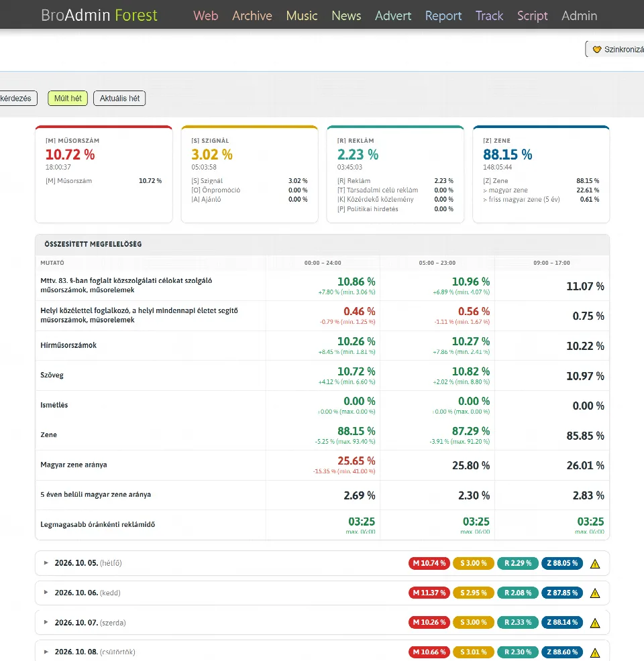
Task: Open the Music menu
Action: pyautogui.click(x=302, y=15)
